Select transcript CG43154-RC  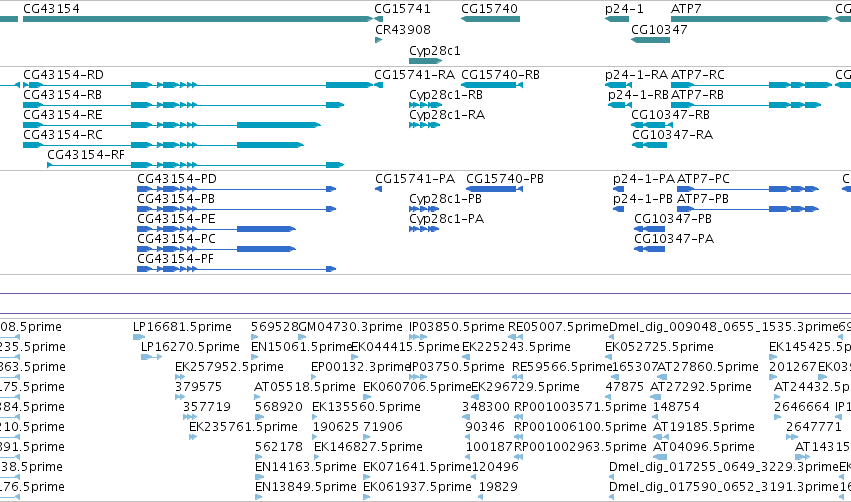pos(163,145)
